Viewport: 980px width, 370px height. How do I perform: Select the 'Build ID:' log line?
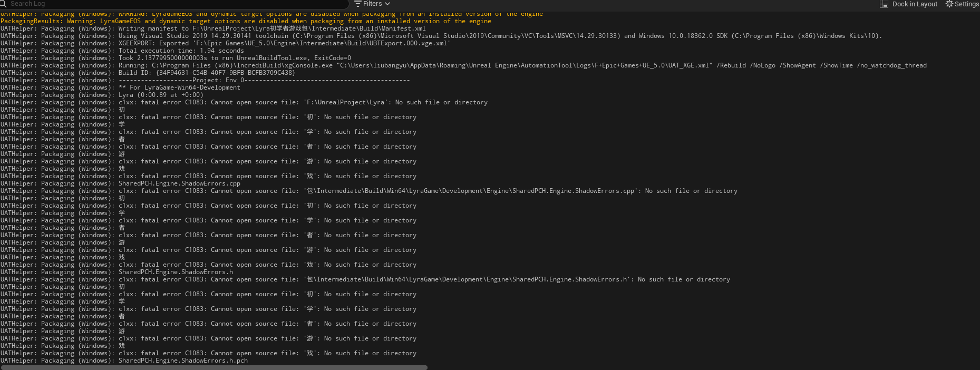[x=148, y=73]
